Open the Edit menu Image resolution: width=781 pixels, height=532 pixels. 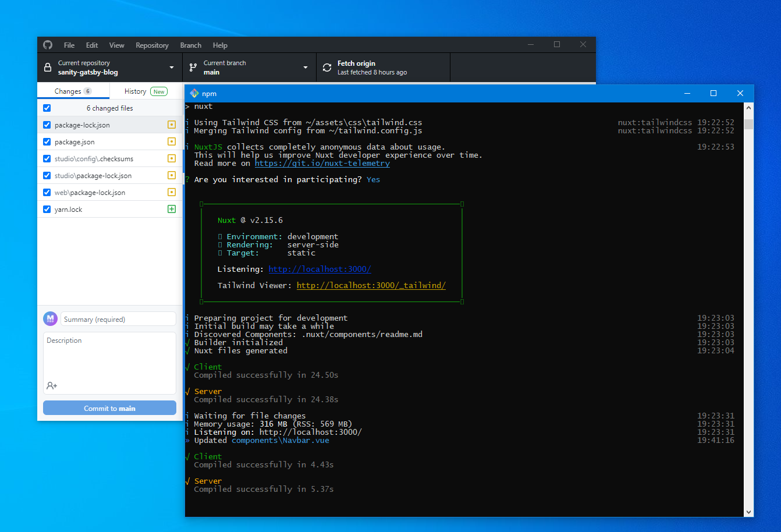pyautogui.click(x=92, y=45)
